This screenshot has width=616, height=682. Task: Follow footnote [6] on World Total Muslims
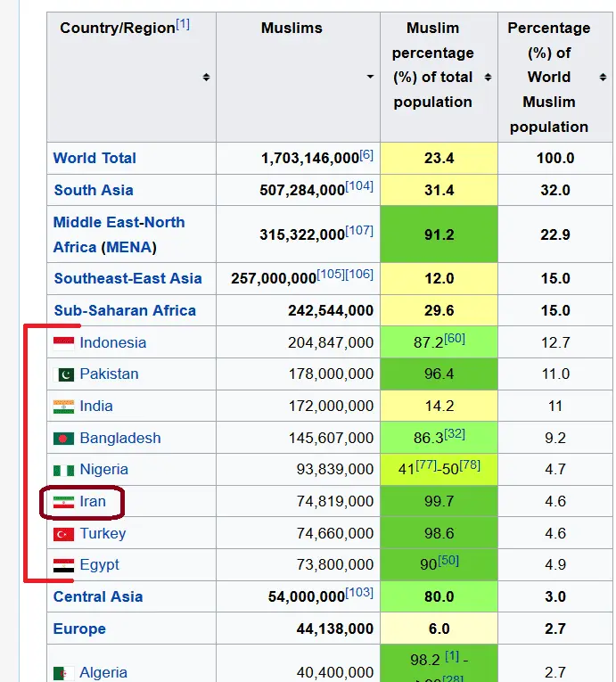tap(366, 154)
